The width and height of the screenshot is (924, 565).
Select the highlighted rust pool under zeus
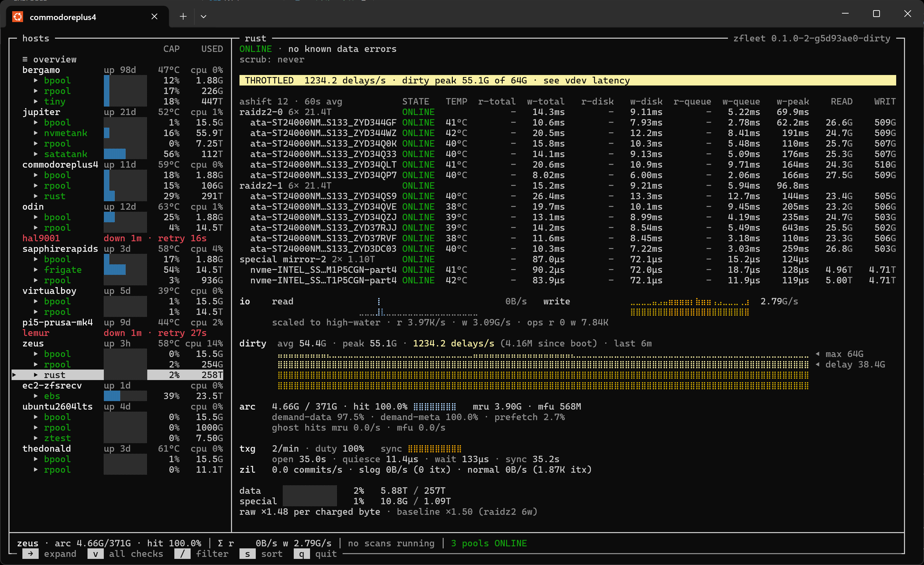[118, 375]
